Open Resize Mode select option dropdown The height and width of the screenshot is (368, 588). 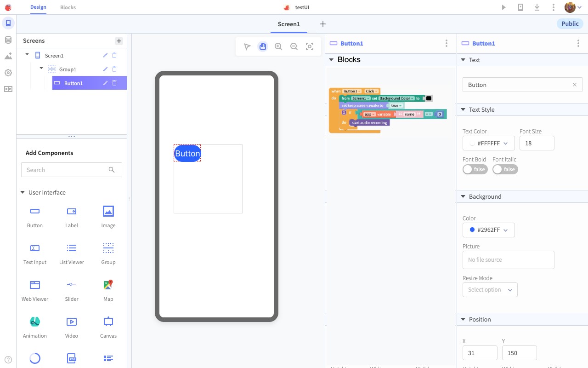(x=490, y=290)
